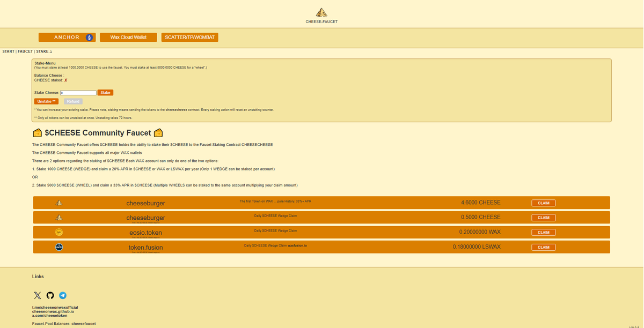Focus the Stake Cheese amount field
The image size is (644, 328).
(78, 93)
